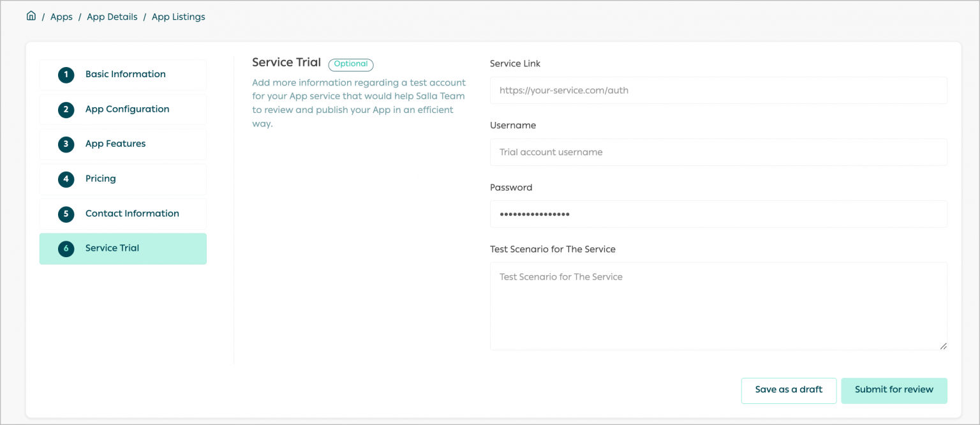
Task: Select the Contact Information sidebar item
Action: tap(122, 214)
